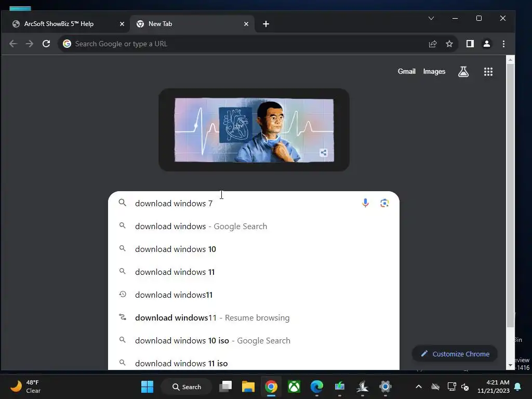532x399 pixels.
Task: Click the forward navigation arrow
Action: click(x=30, y=44)
